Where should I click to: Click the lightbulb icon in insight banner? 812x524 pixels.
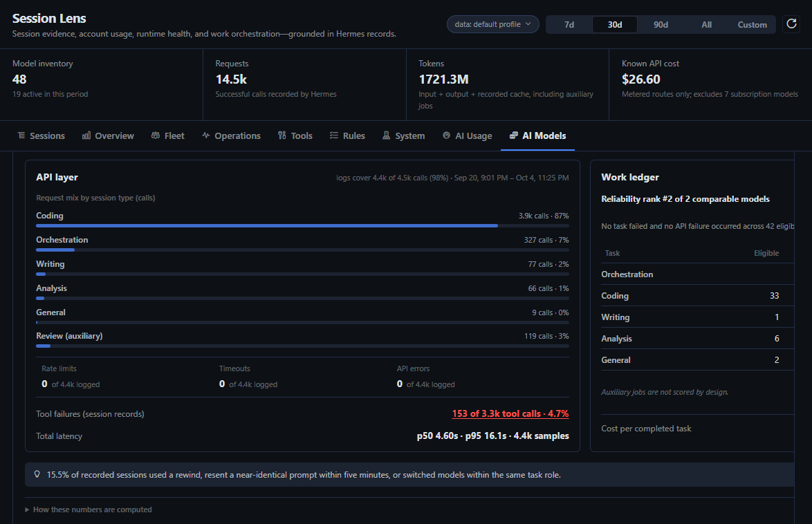[x=37, y=474]
